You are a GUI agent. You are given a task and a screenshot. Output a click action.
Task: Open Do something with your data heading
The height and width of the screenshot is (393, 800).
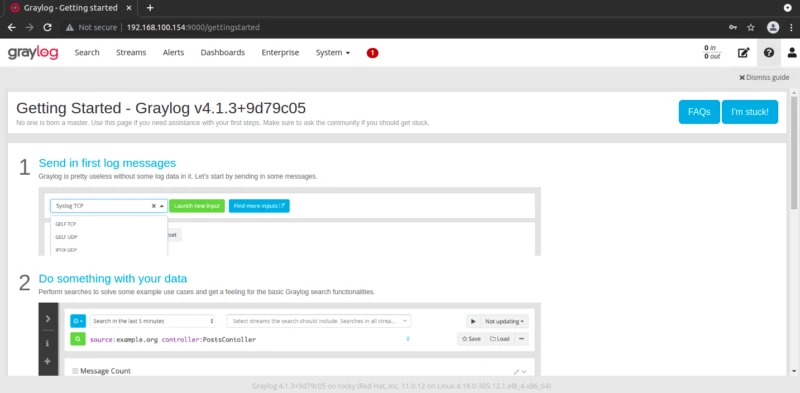[x=113, y=279]
